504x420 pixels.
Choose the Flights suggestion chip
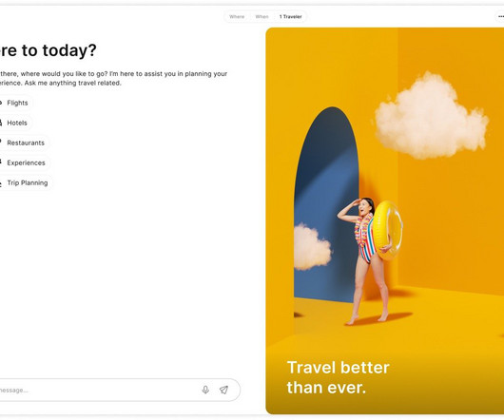(15, 103)
